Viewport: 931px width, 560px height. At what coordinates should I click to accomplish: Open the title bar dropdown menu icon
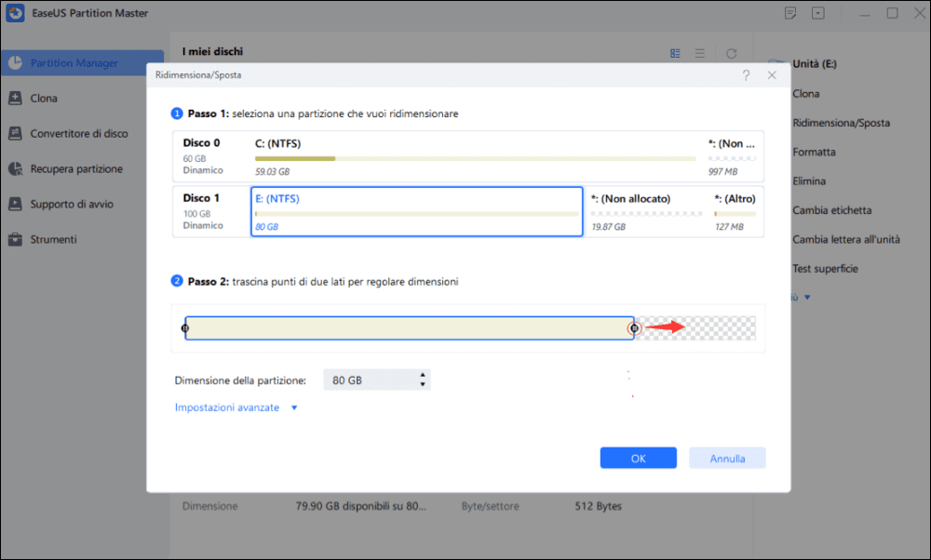point(818,13)
